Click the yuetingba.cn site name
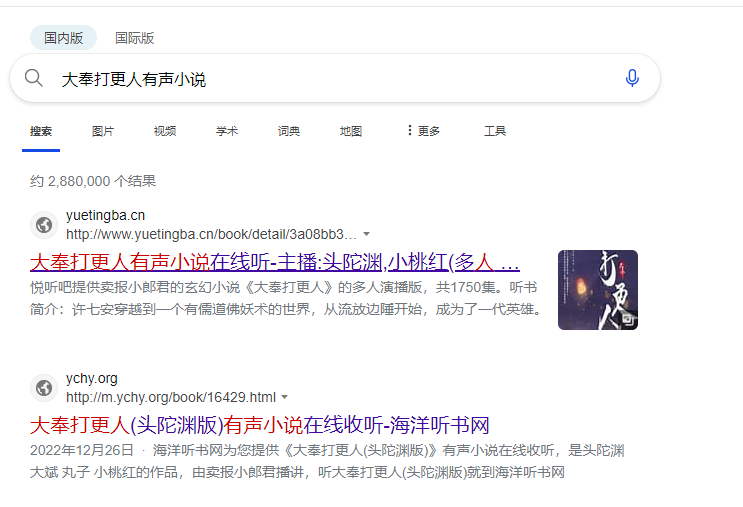Image resolution: width=743 pixels, height=507 pixels. click(105, 216)
